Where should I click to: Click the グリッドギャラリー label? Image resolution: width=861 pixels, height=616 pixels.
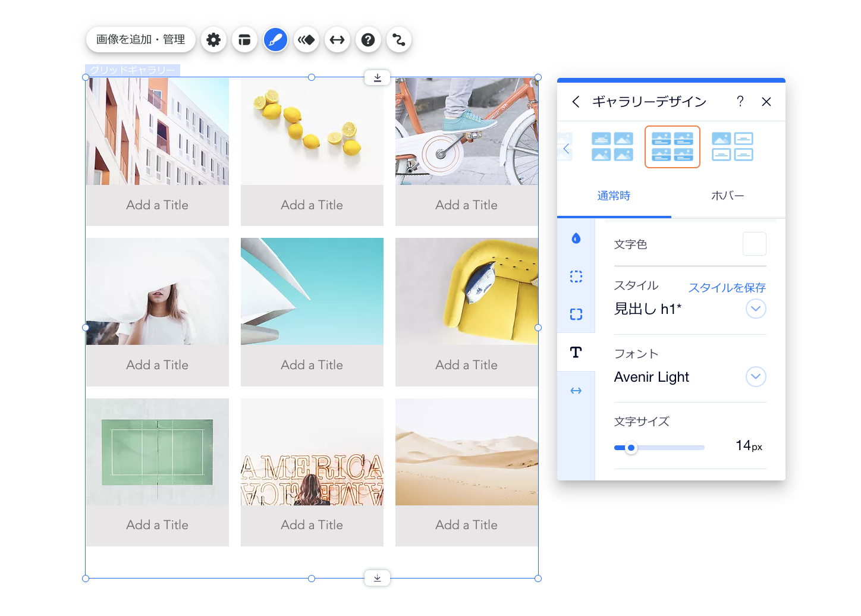pos(133,70)
